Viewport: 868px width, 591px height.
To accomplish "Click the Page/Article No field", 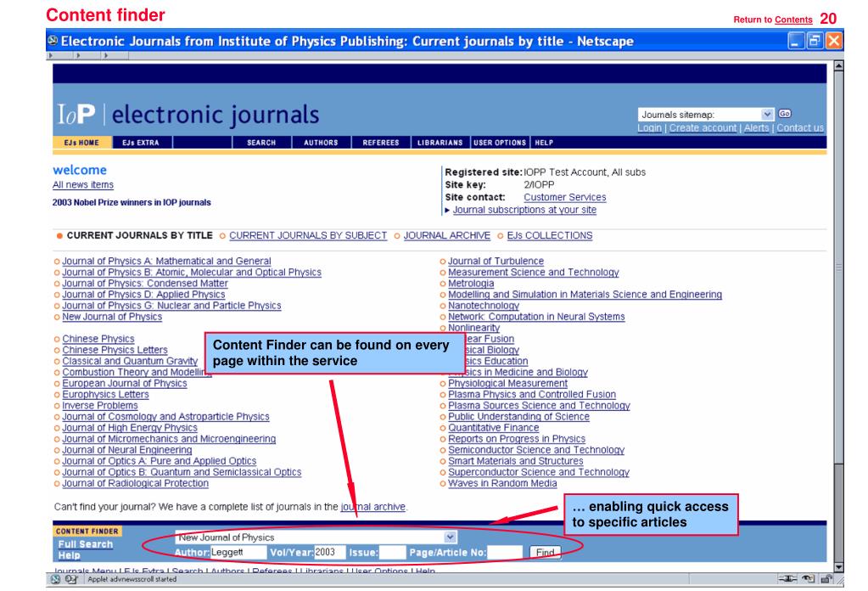I will click(505, 552).
